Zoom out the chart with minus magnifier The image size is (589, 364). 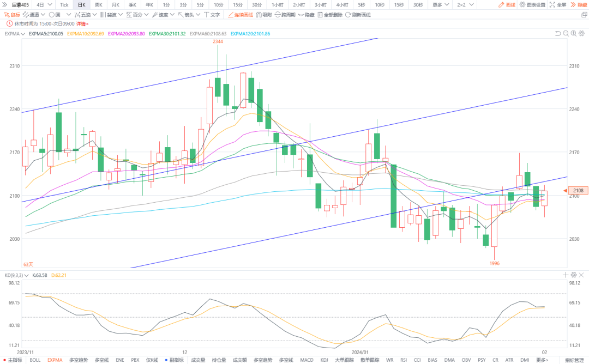pos(566,33)
